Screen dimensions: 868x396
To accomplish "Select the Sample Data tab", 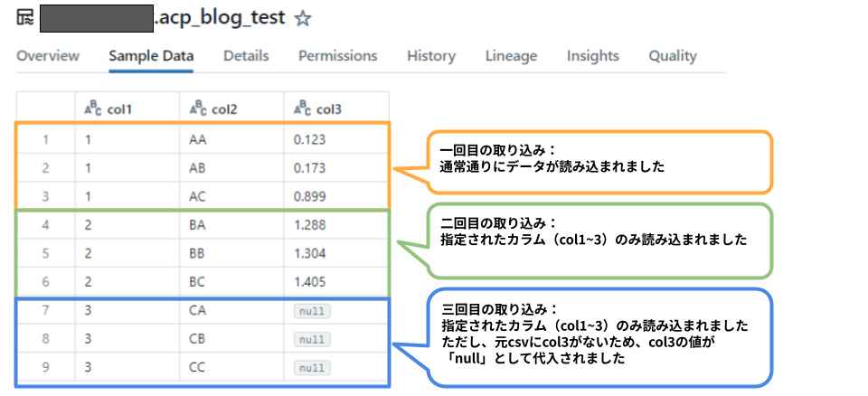I will pos(151,56).
